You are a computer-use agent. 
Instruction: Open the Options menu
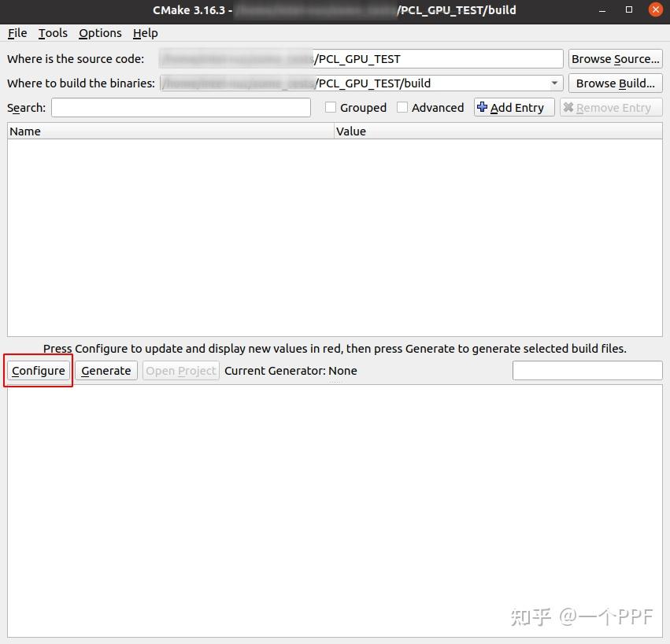100,33
